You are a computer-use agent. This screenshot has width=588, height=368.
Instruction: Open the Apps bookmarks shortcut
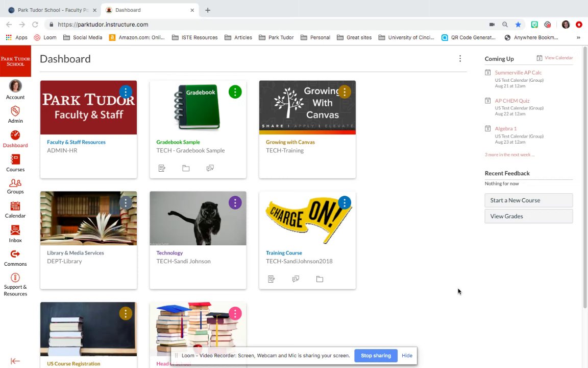point(16,37)
